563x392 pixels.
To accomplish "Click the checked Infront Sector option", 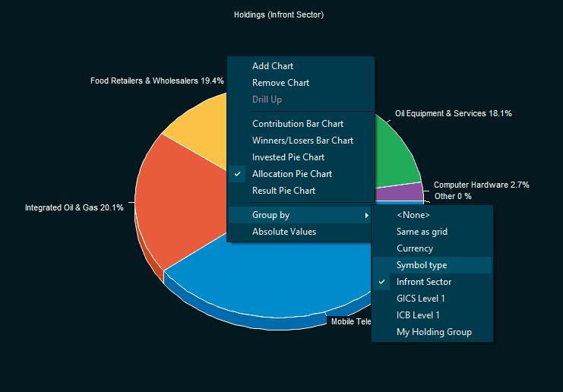I will (432, 282).
